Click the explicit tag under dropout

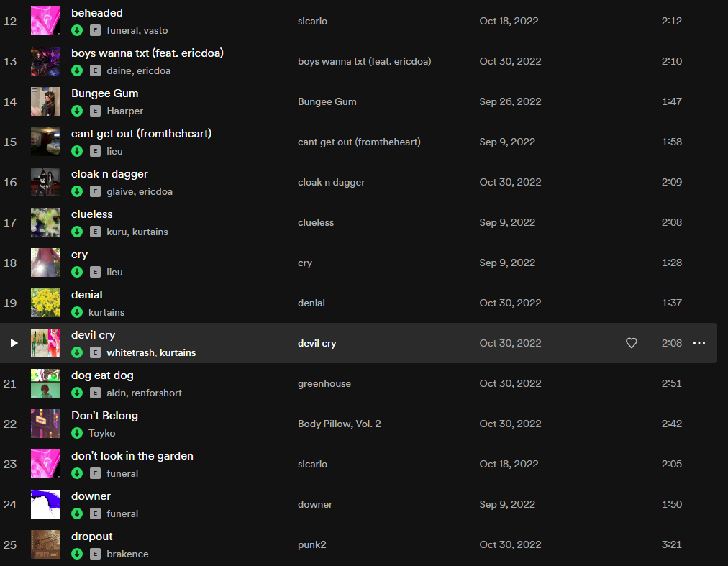[95, 554]
